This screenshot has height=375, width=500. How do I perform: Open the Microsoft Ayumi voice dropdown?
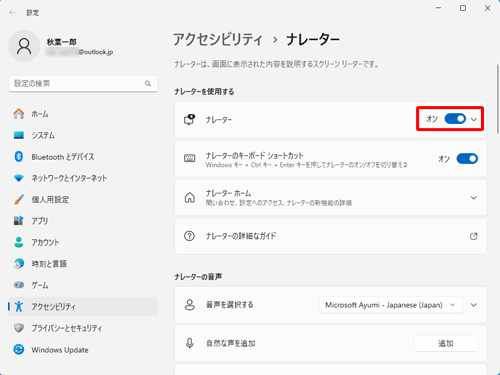391,305
